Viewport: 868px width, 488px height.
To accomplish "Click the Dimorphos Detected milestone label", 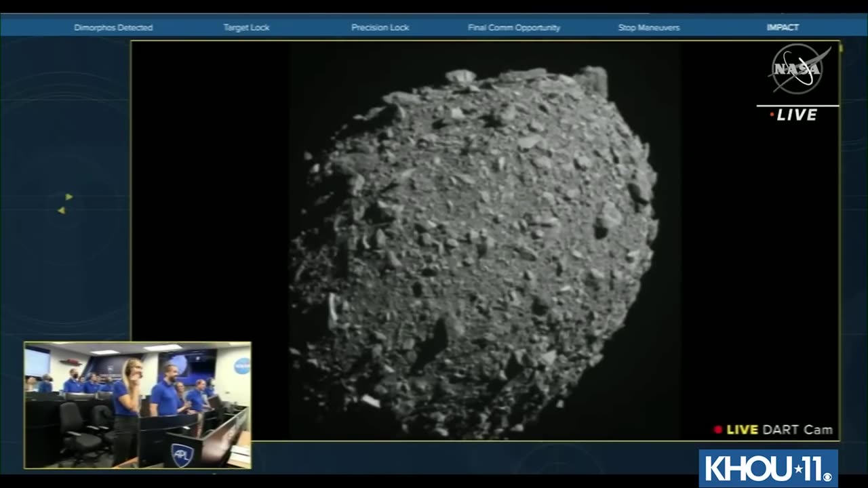I will coord(113,28).
